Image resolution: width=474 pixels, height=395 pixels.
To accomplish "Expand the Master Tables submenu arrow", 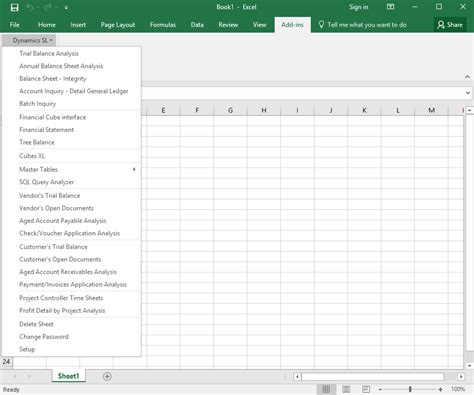I will click(x=134, y=169).
